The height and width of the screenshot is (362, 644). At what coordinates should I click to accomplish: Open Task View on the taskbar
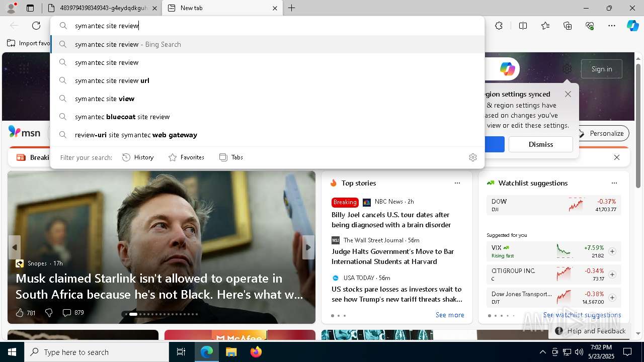point(181,352)
